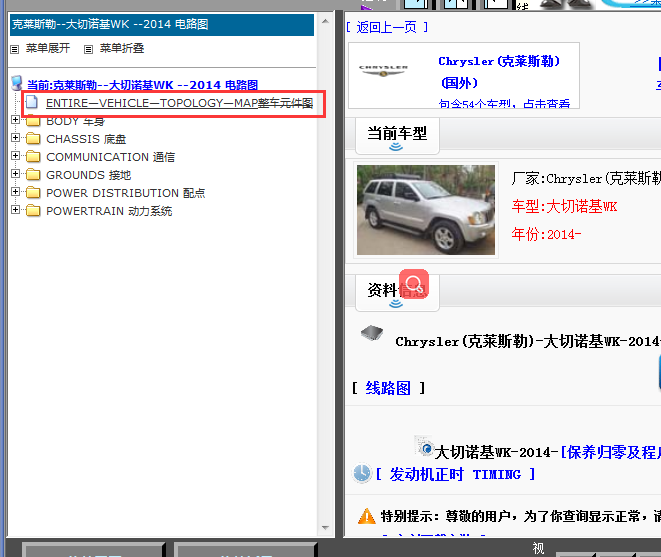The width and height of the screenshot is (661, 557).
Task: Click the orange warning triangle icon
Action: pyautogui.click(x=366, y=516)
